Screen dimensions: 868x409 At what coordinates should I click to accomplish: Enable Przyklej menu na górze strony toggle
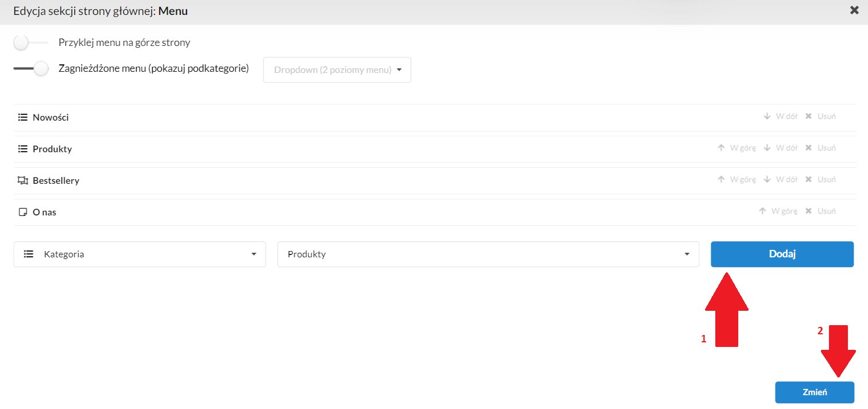30,43
